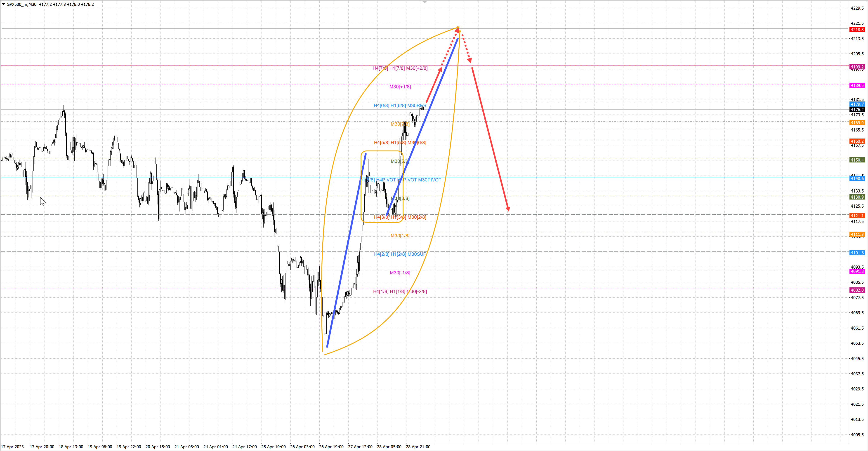The image size is (868, 451).
Task: Select the M30[-1/8] magenta text label
Action: pyautogui.click(x=400, y=273)
